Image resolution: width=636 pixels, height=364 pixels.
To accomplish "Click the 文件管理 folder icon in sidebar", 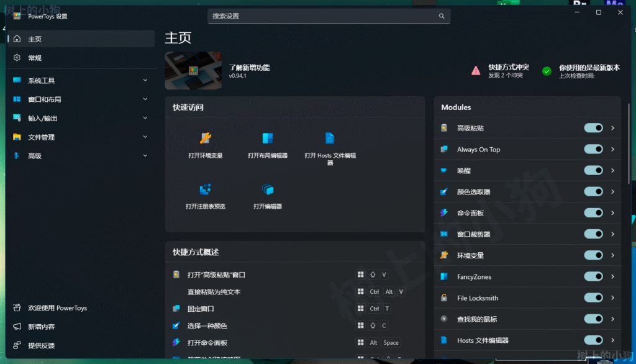I will (x=17, y=137).
